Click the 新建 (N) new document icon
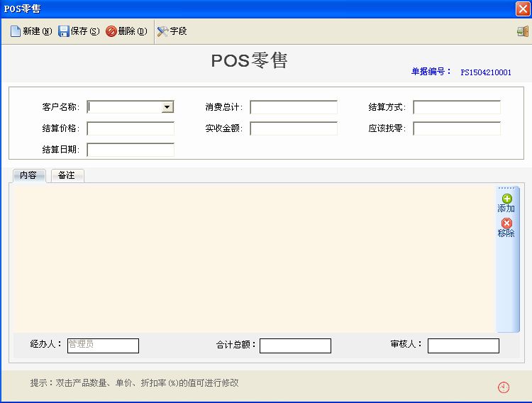This screenshot has height=403, width=532. point(16,31)
